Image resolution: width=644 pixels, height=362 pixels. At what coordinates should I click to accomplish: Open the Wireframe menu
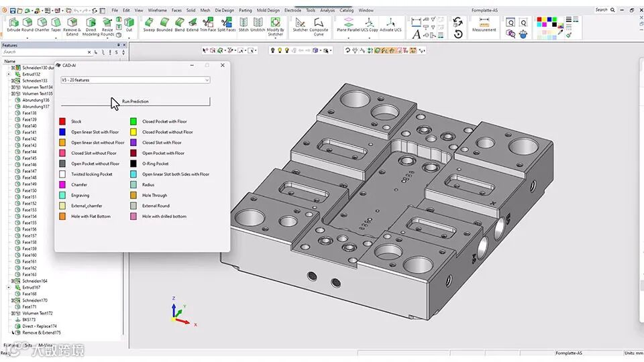point(157,10)
